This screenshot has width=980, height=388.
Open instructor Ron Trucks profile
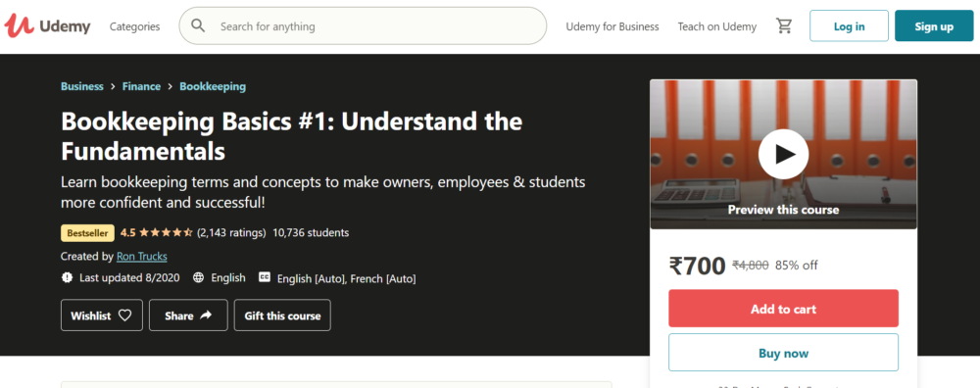tap(142, 256)
